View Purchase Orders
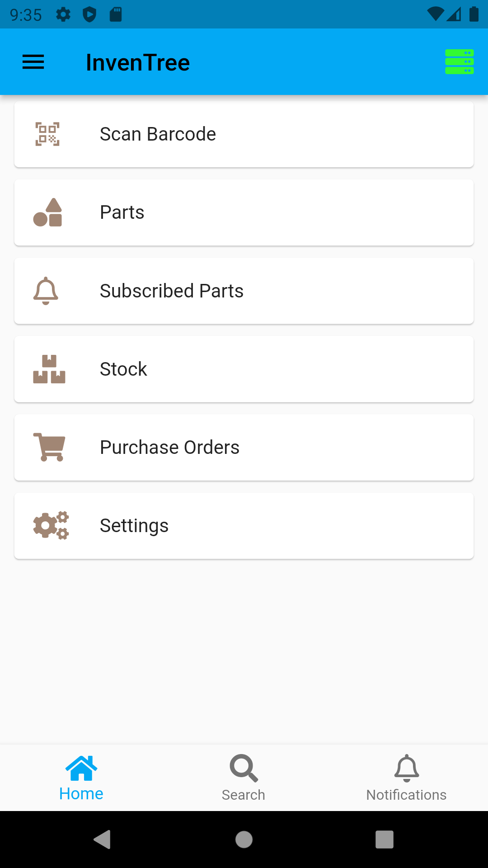 pyautogui.click(x=244, y=448)
